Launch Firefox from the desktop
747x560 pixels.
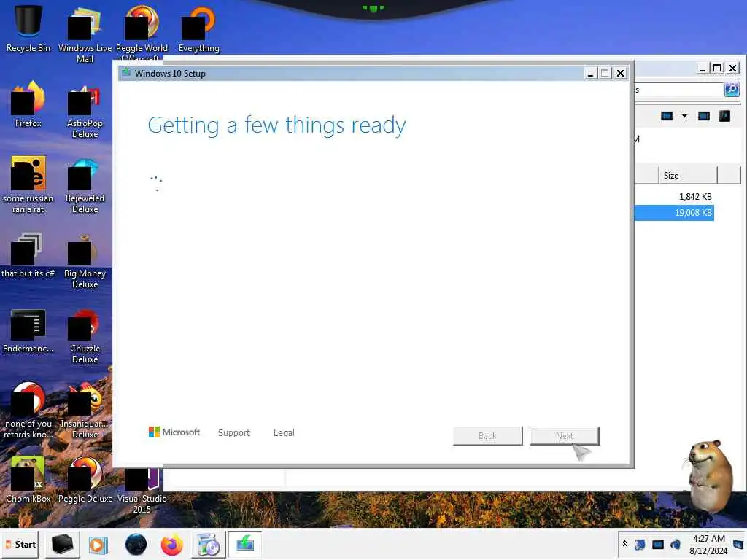(28, 104)
